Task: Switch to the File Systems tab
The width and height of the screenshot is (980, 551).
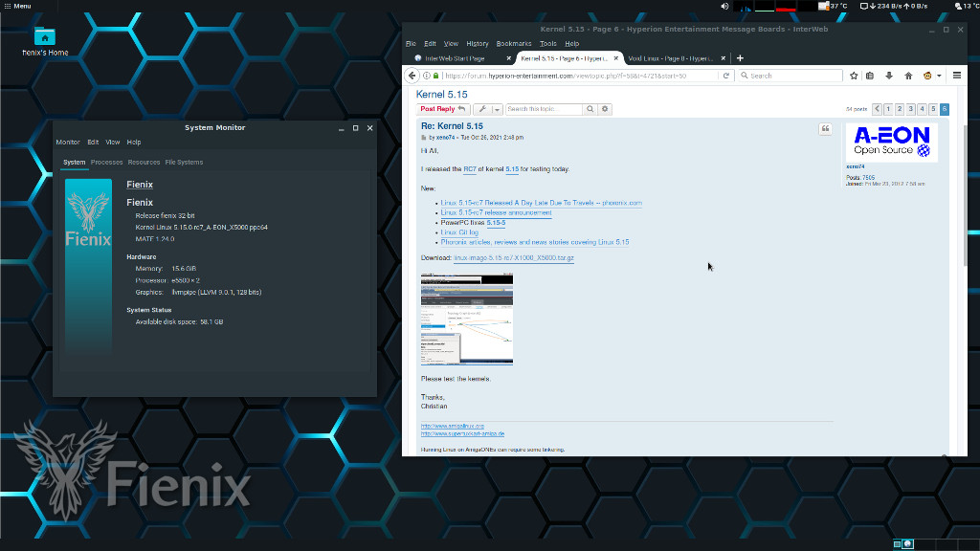Action: point(184,162)
